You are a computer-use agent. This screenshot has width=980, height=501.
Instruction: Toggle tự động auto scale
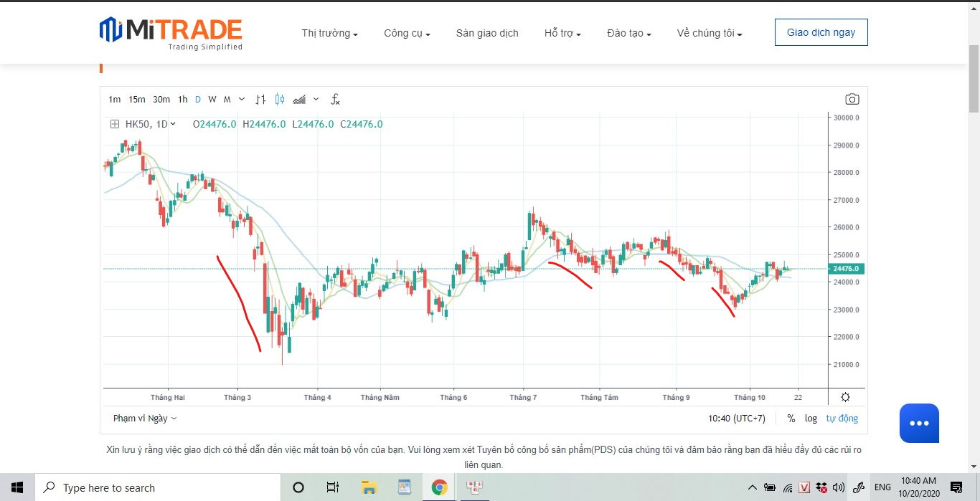(842, 419)
